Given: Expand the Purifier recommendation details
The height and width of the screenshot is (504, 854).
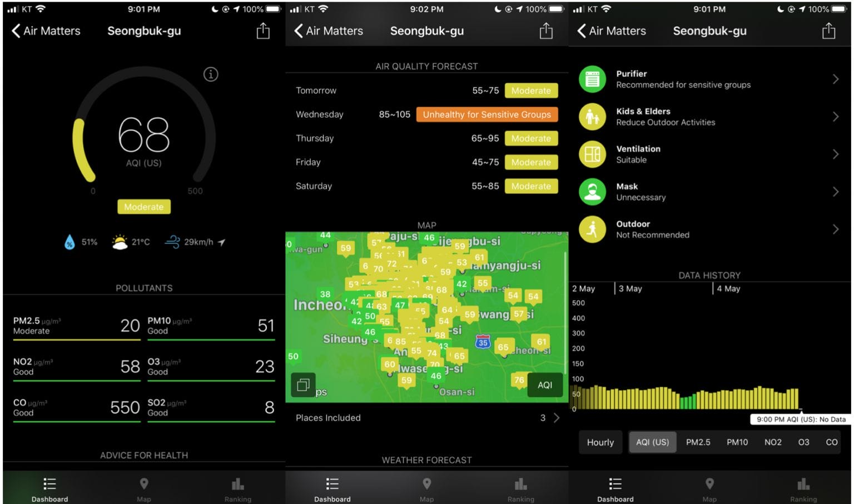Looking at the screenshot, I should tap(836, 79).
